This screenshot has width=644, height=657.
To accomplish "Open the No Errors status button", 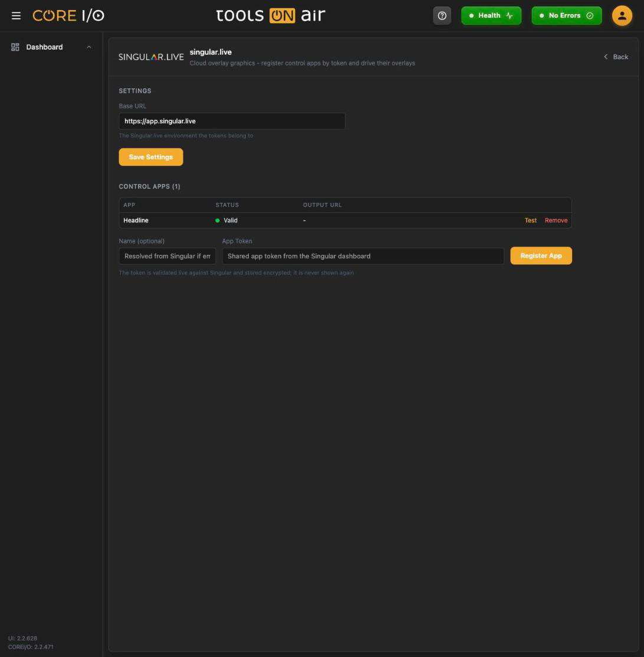I will (x=567, y=15).
